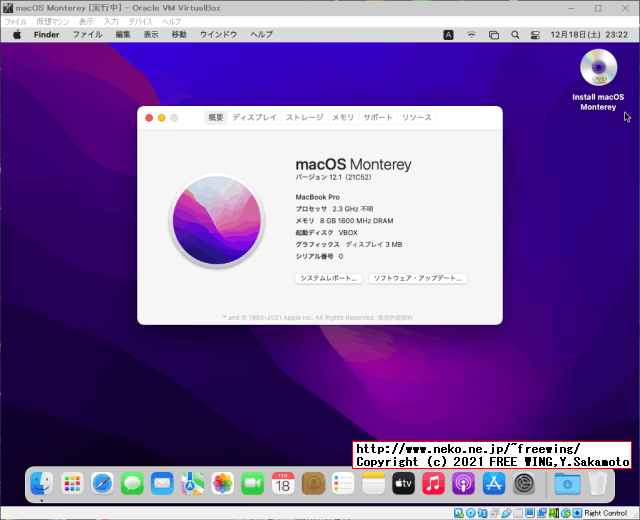Open VirtualBox 仮想マシン menu
640x520 pixels.
pyautogui.click(x=53, y=22)
